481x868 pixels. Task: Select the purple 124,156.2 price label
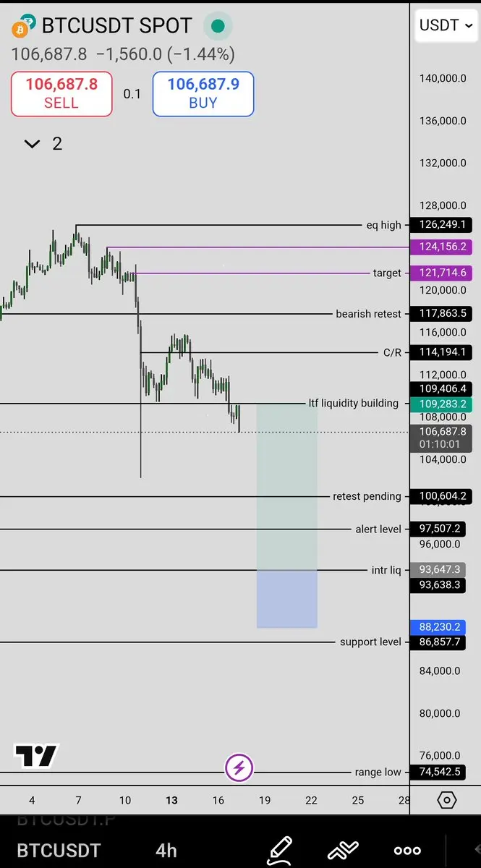[x=442, y=247]
